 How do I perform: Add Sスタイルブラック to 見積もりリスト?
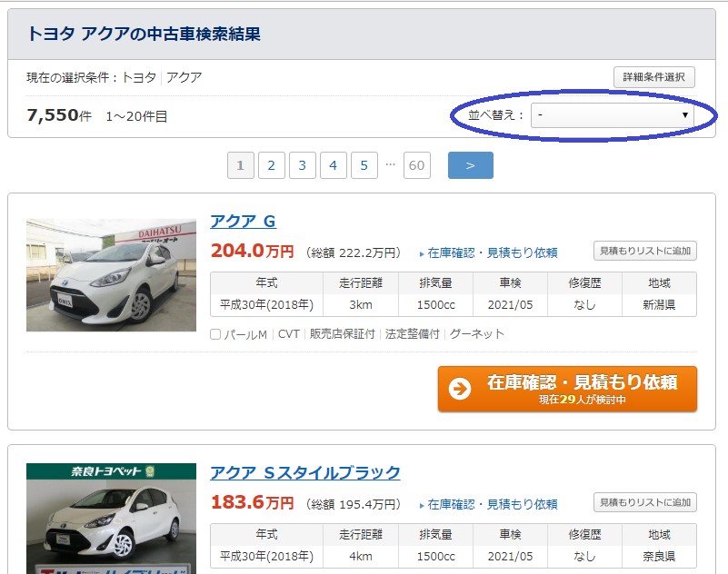[645, 502]
